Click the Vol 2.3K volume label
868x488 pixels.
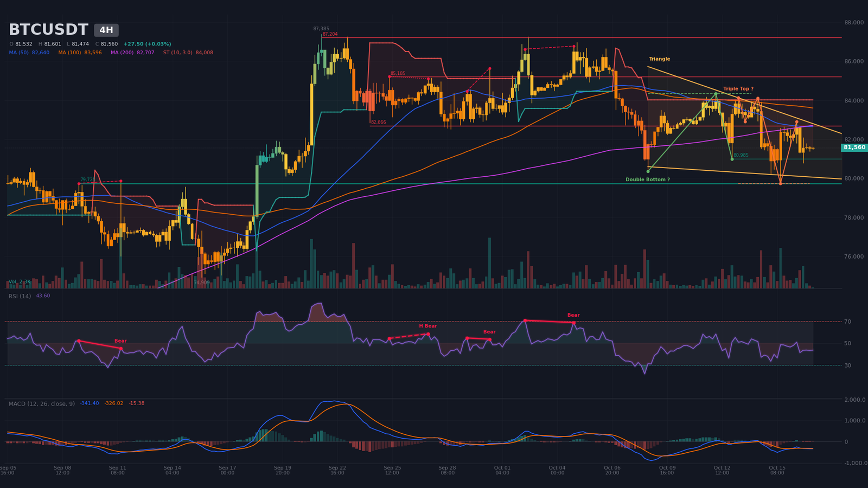click(x=20, y=282)
